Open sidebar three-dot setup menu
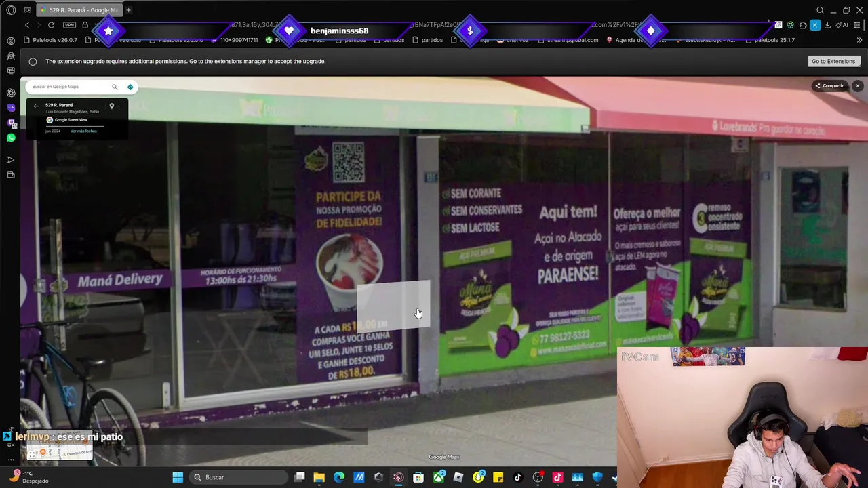 coord(11,460)
